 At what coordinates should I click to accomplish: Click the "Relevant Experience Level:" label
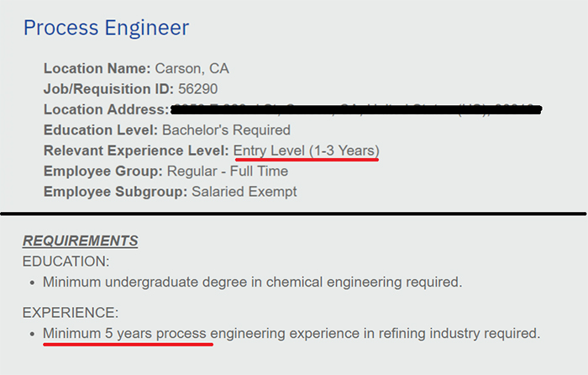pos(136,151)
